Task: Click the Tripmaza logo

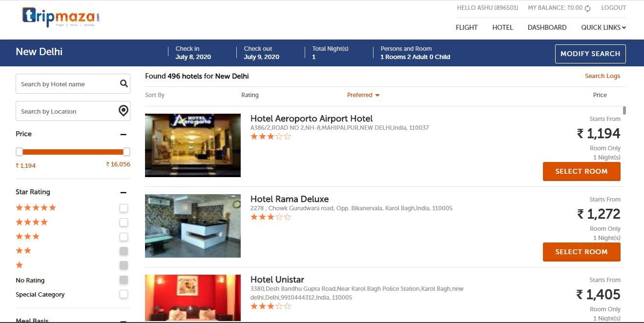Action: click(61, 17)
